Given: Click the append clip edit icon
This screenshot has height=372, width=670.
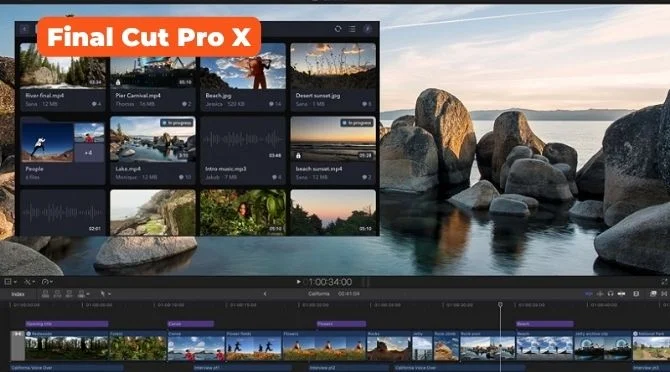Looking at the screenshot, I should coord(69,294).
